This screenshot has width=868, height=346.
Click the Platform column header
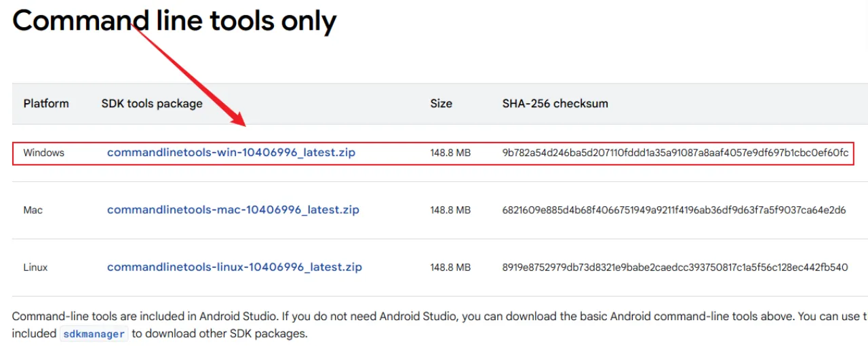pos(46,104)
